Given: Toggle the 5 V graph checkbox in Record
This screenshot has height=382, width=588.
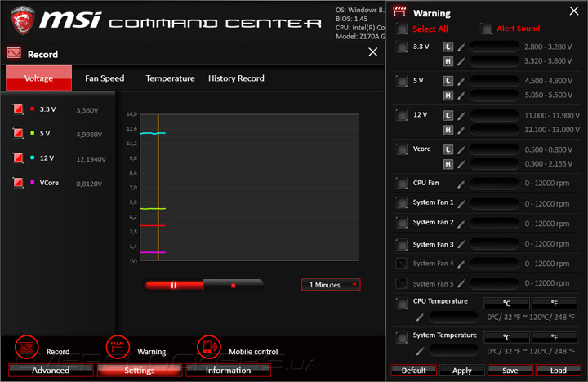Looking at the screenshot, I should click(x=18, y=133).
